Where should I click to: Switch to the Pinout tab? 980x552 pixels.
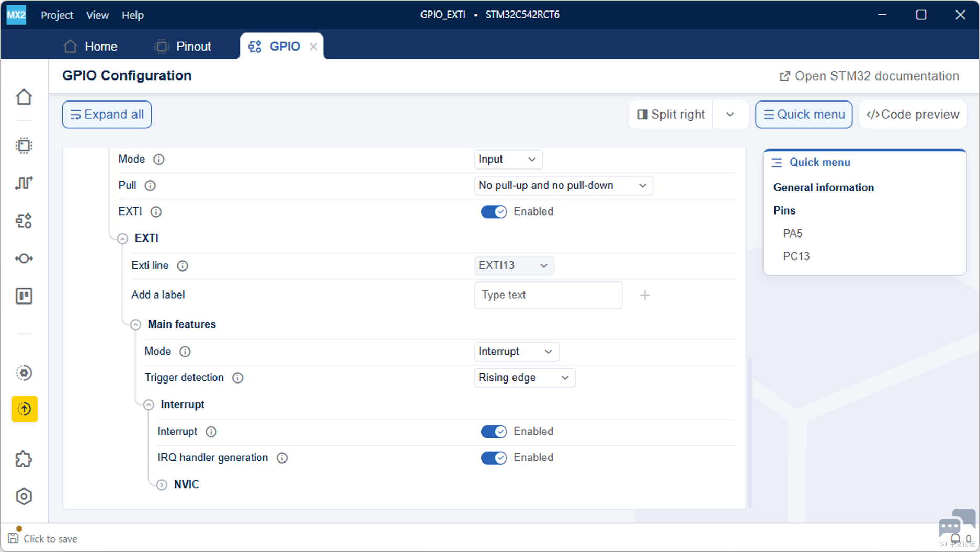click(x=183, y=47)
